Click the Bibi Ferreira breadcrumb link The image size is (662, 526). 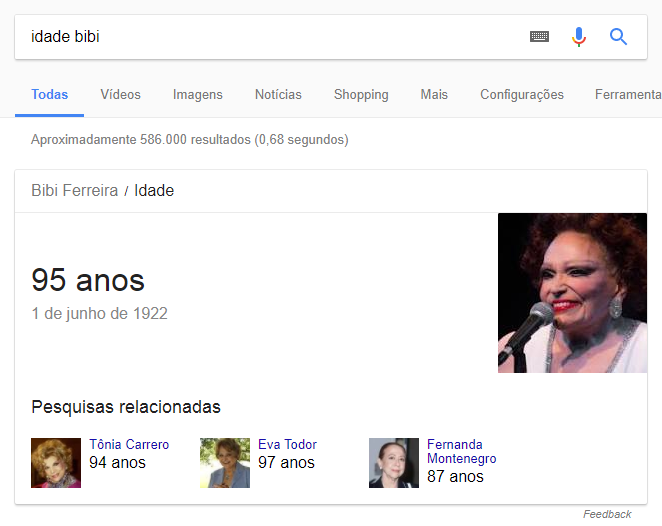[x=74, y=190]
